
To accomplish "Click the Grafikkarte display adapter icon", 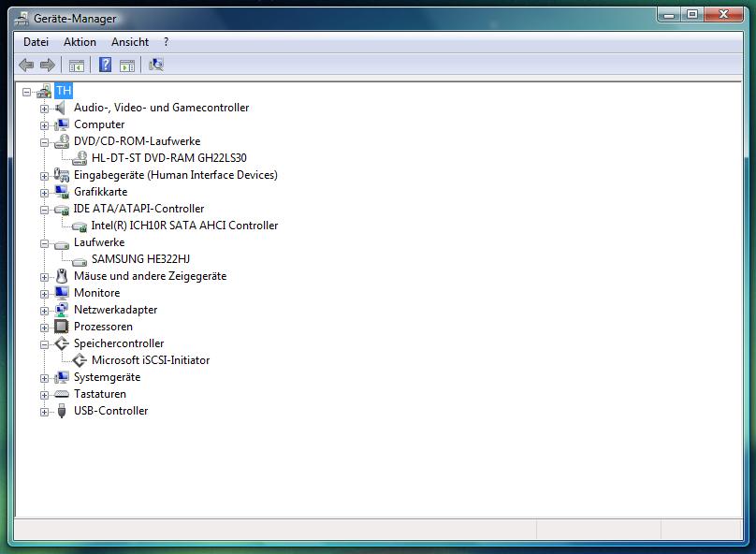I will pyautogui.click(x=61, y=192).
